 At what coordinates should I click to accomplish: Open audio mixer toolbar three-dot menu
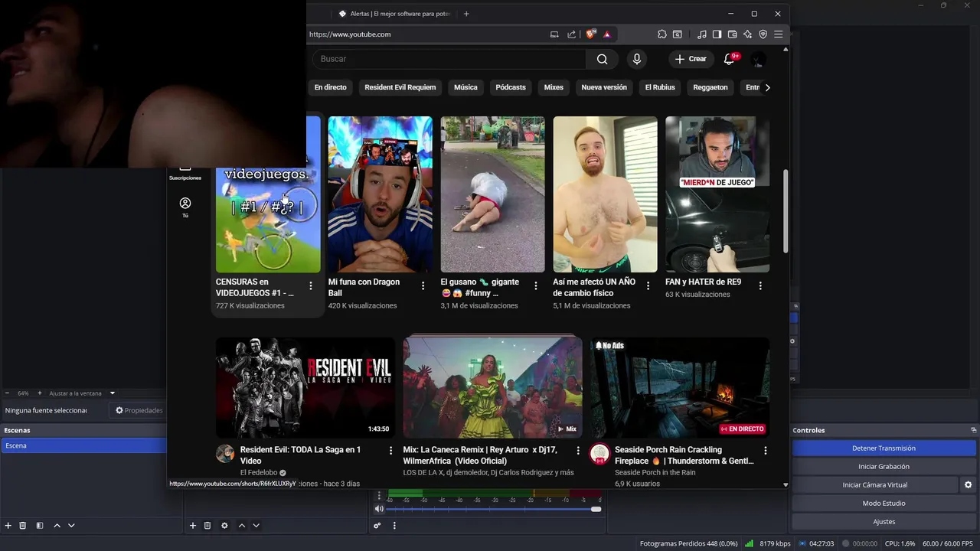394,526
